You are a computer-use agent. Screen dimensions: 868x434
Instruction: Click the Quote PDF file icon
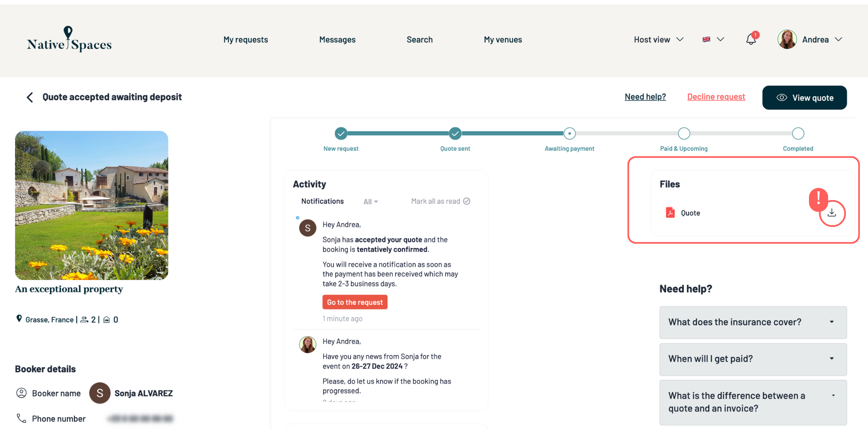pyautogui.click(x=670, y=213)
